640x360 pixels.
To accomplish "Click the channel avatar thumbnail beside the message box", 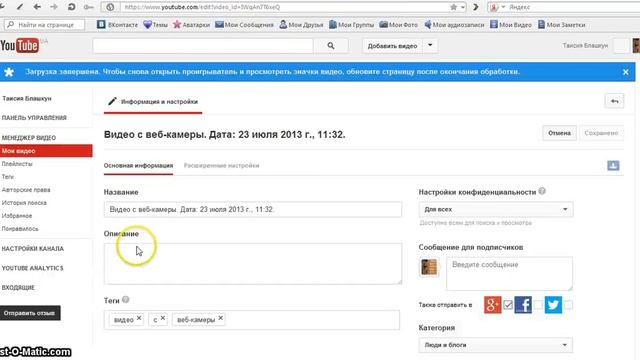I will click(429, 267).
